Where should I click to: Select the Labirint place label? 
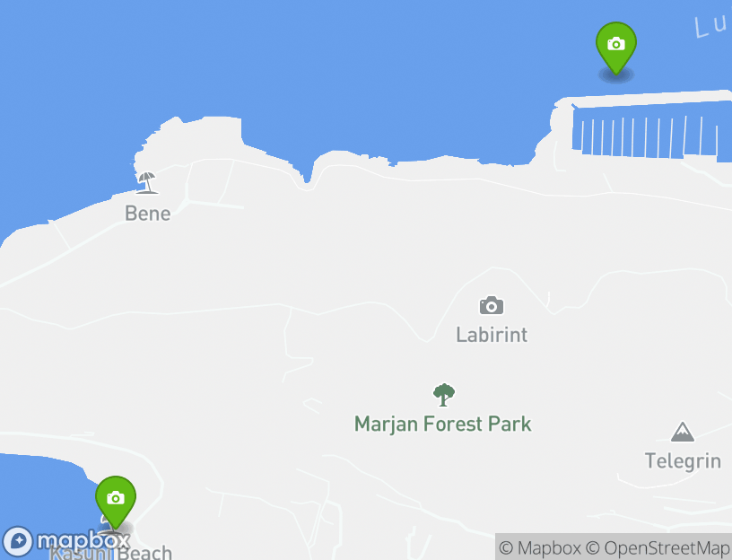[x=492, y=335]
